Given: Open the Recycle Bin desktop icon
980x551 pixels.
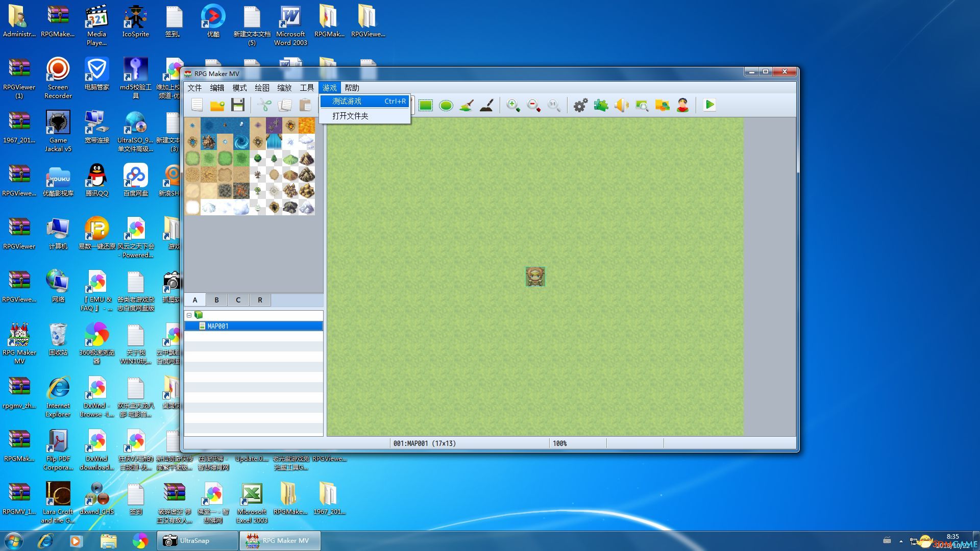Looking at the screenshot, I should coord(58,339).
